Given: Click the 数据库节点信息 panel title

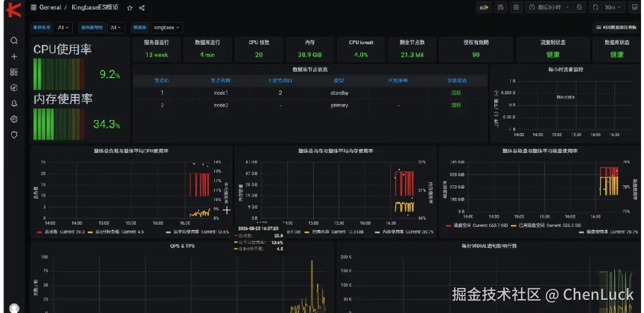Looking at the screenshot, I should click(310, 69).
